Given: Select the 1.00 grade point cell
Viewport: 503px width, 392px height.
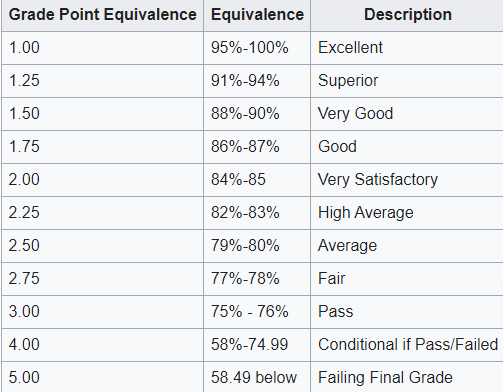Looking at the screenshot, I should (x=102, y=48).
